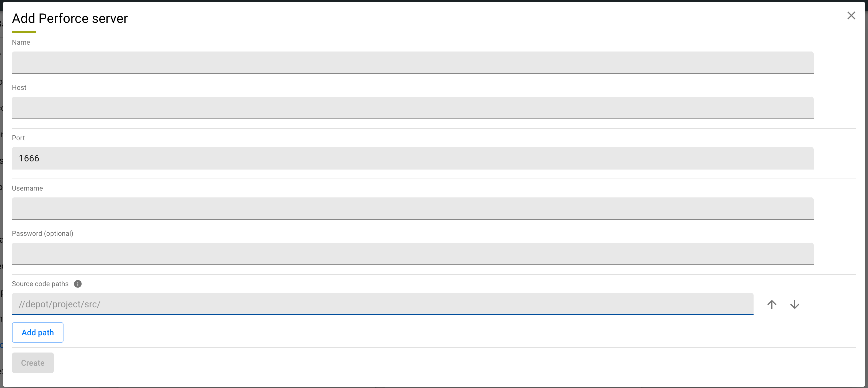Move the source path down with the arrow
868x388 pixels.
pos(794,304)
